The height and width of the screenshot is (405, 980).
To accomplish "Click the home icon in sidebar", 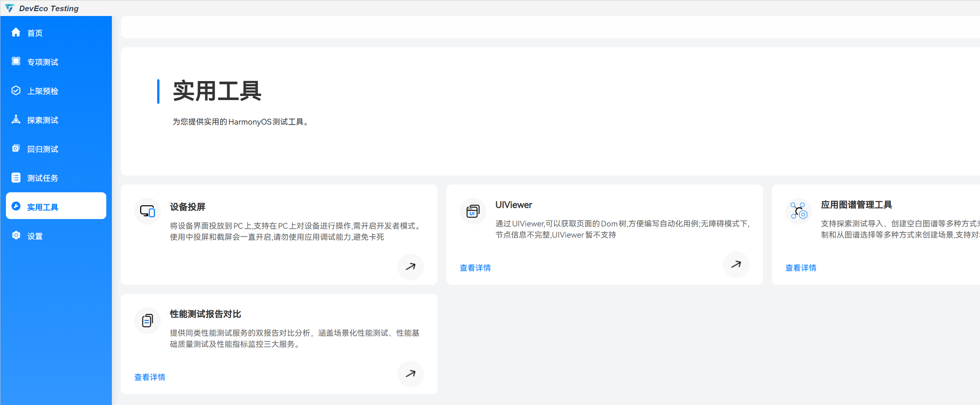I will click(x=16, y=33).
